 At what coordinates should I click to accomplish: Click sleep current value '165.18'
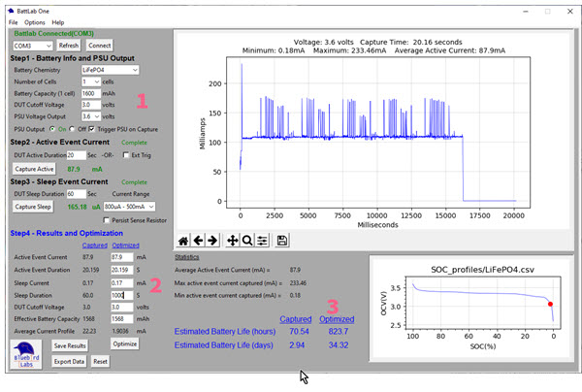tap(77, 207)
